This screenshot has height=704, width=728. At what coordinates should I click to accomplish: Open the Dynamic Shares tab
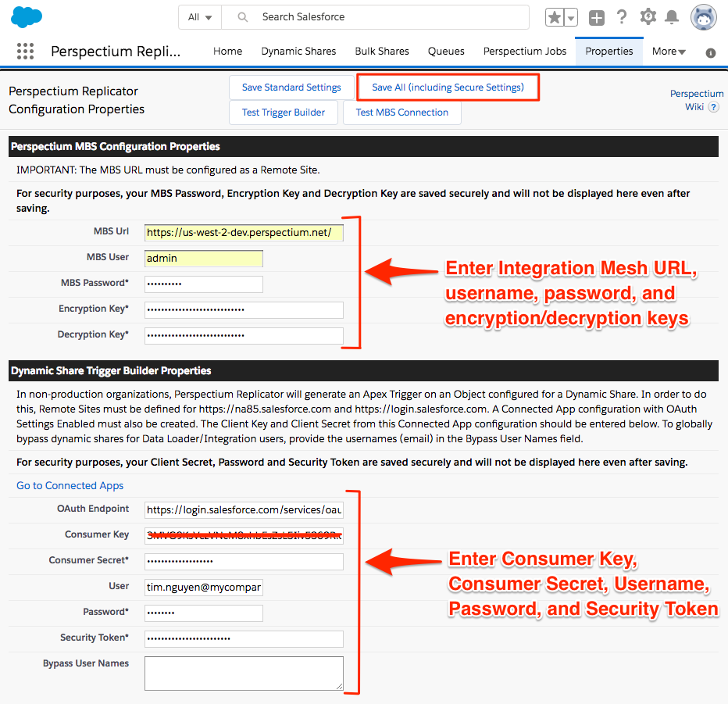coord(298,51)
